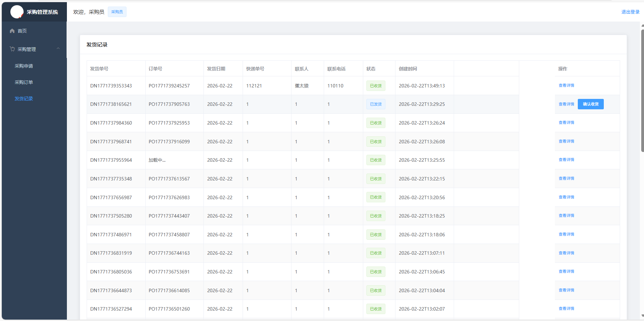
Task: Click phone number 110110
Action: [x=336, y=86]
